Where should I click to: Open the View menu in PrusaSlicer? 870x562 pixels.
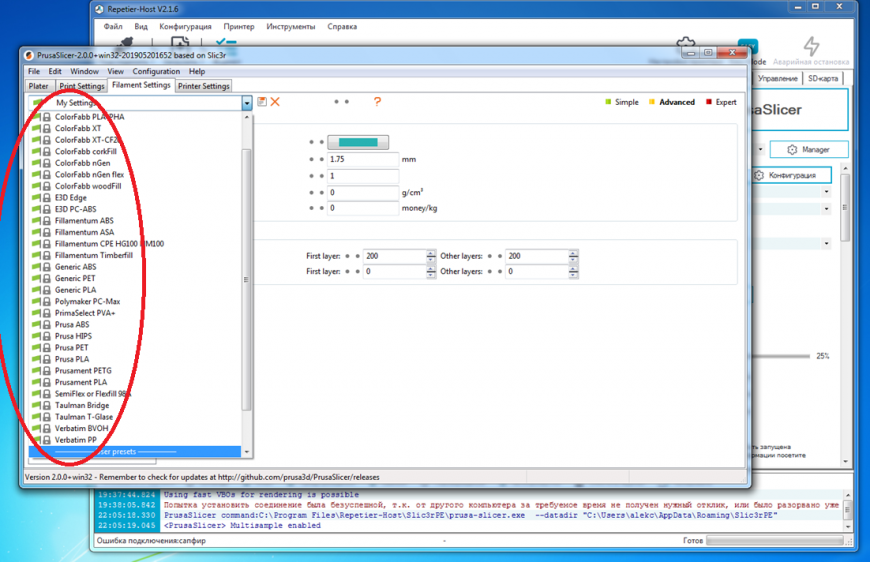[x=115, y=72]
